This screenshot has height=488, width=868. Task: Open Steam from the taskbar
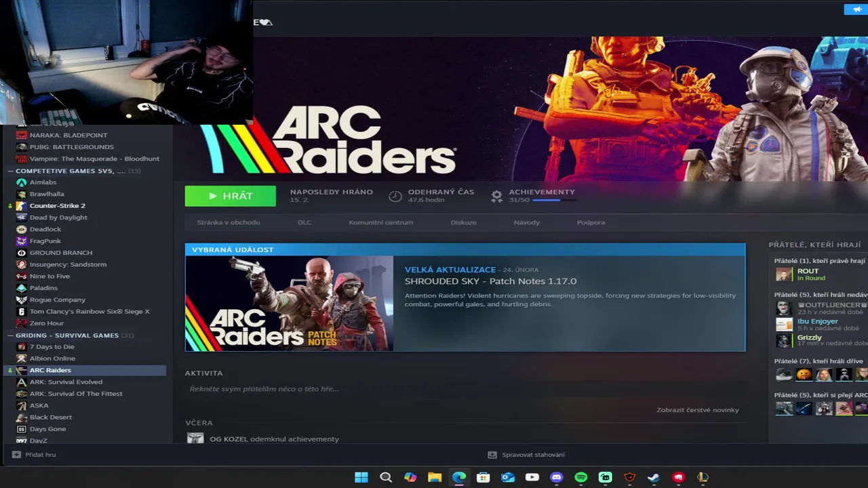pyautogui.click(x=654, y=477)
